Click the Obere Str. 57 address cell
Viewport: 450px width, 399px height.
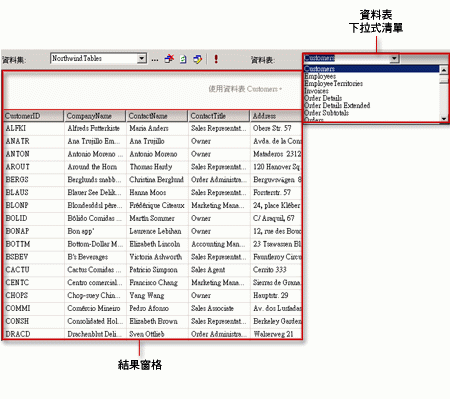276,128
